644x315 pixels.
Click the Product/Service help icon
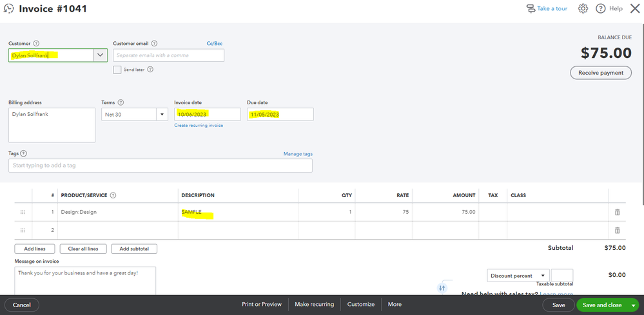tap(113, 195)
